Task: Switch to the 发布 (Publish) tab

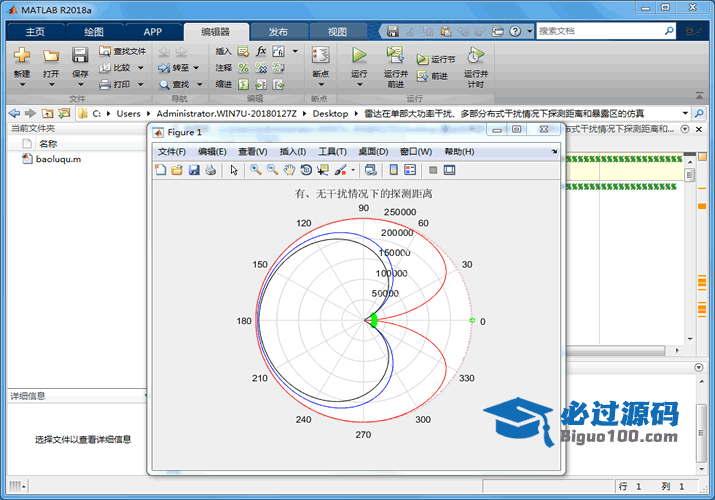Action: [x=278, y=31]
